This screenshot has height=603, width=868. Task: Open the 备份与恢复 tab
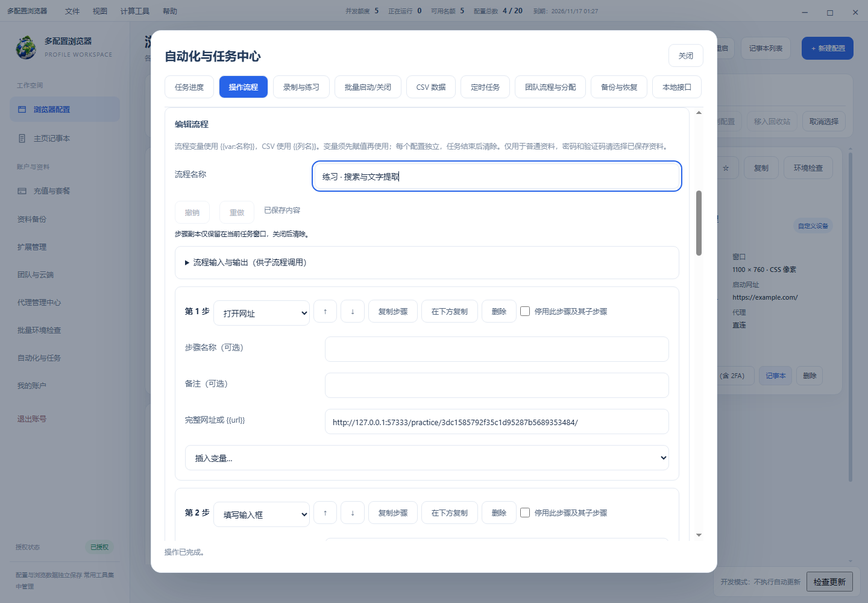(619, 87)
